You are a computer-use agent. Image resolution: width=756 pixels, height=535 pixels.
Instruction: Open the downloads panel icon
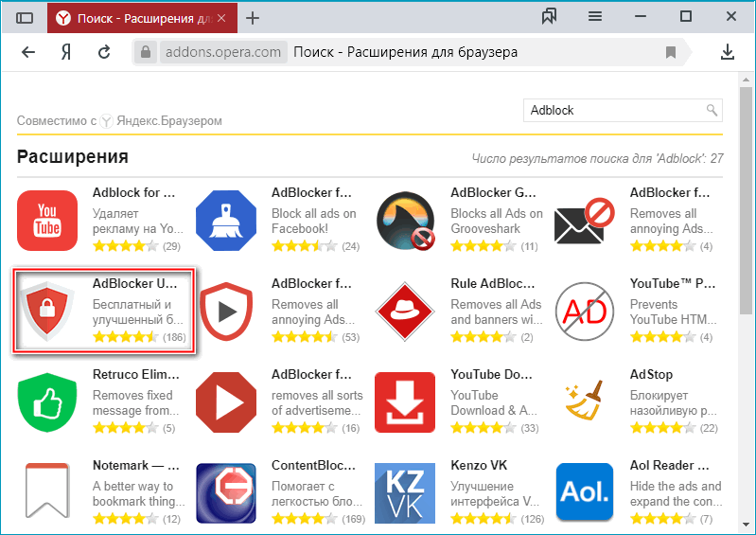tap(727, 52)
